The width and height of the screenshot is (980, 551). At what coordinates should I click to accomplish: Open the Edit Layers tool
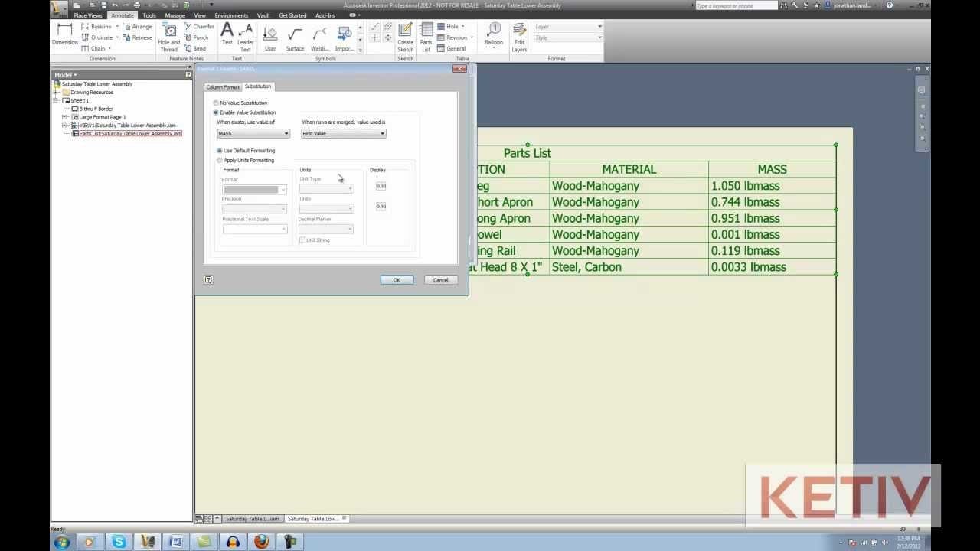519,37
